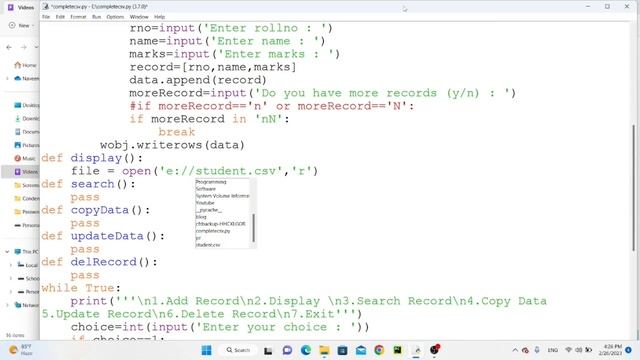Open the Run menu in IDLE

coord(96,17)
